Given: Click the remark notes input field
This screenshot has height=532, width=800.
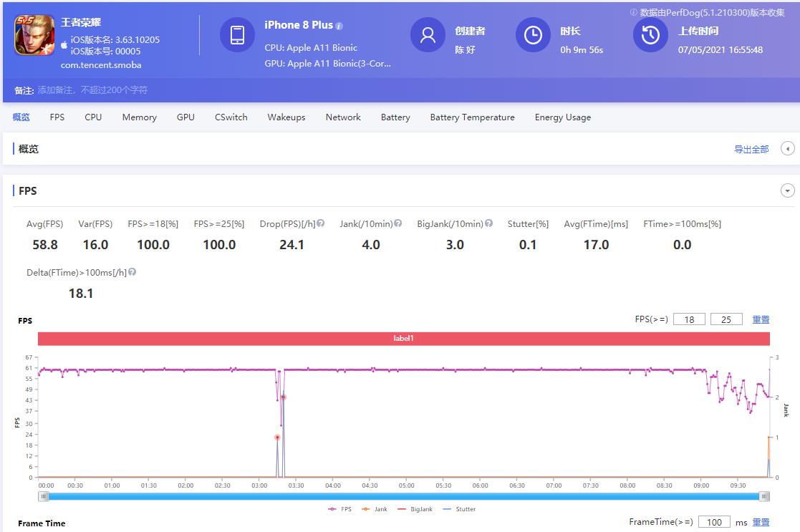Looking at the screenshot, I should click(93, 90).
